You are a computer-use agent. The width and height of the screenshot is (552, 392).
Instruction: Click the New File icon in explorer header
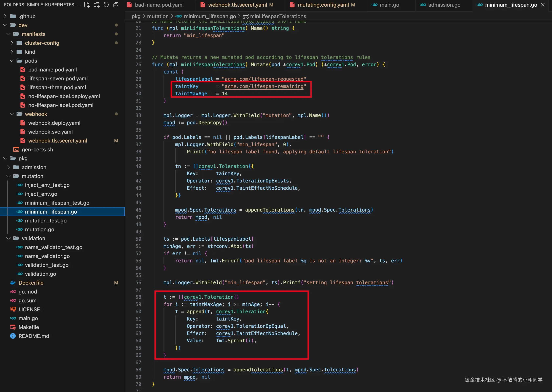tap(87, 5)
